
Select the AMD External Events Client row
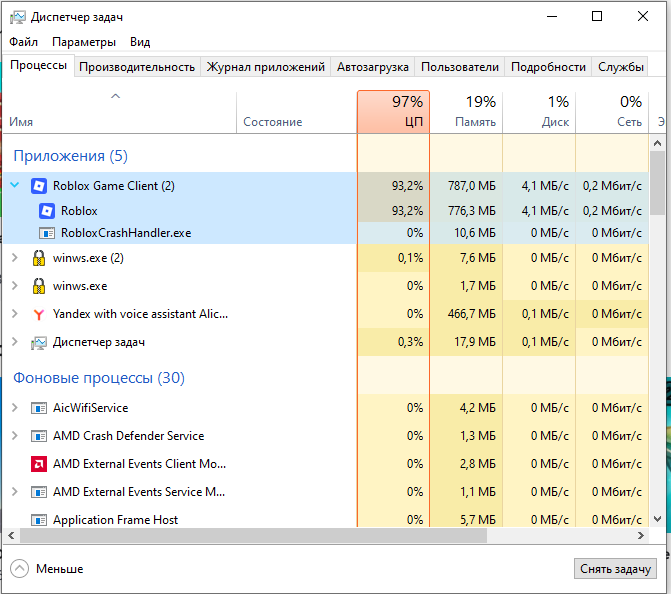click(x=325, y=464)
